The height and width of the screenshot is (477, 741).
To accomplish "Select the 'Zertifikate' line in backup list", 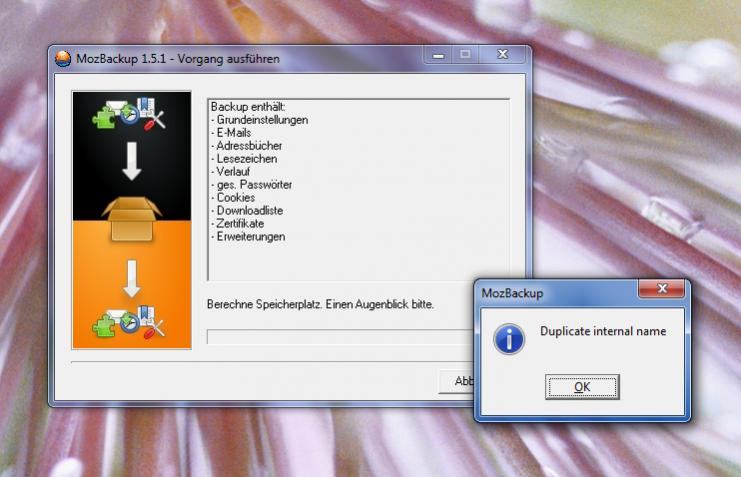I will pyautogui.click(x=238, y=224).
